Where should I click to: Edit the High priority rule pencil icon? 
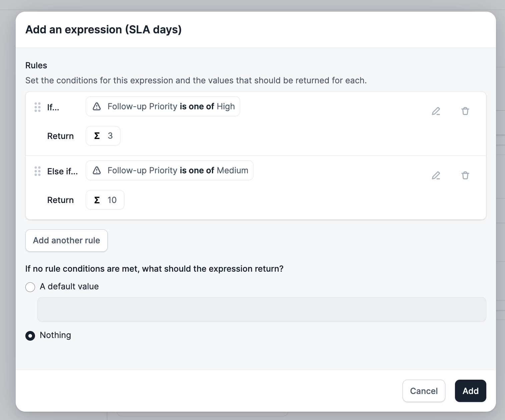click(x=436, y=111)
